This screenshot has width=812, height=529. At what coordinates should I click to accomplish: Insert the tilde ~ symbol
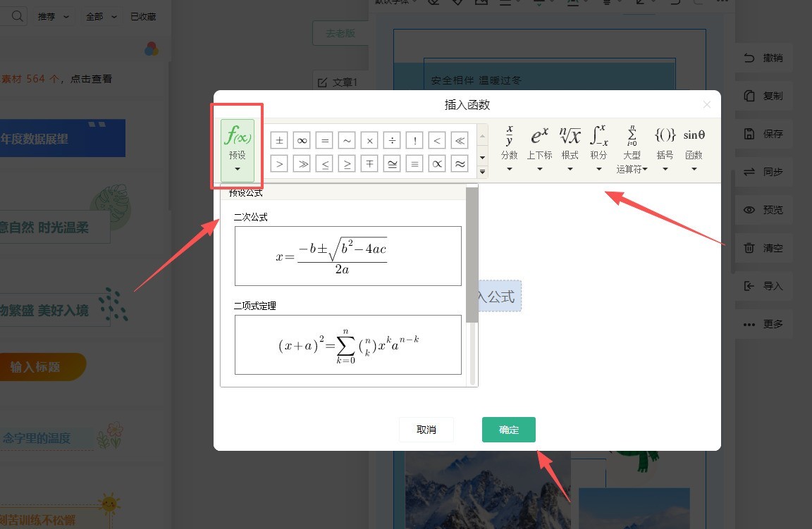[x=347, y=140]
